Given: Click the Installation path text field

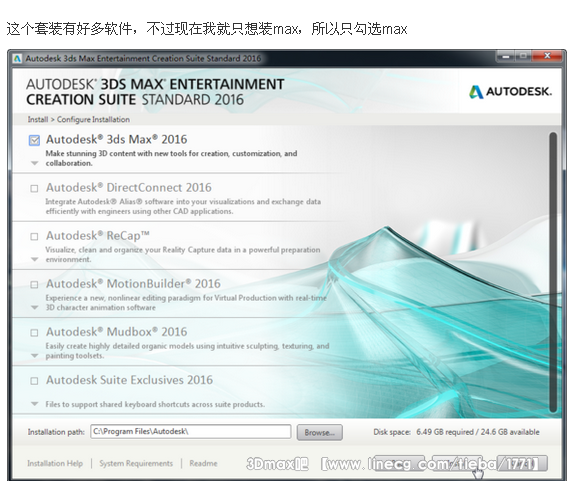Looking at the screenshot, I should (191, 432).
